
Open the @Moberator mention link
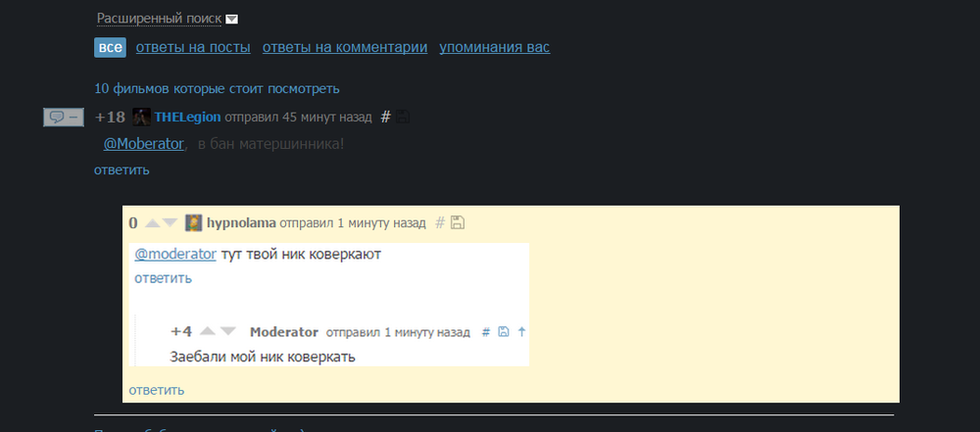click(x=143, y=144)
